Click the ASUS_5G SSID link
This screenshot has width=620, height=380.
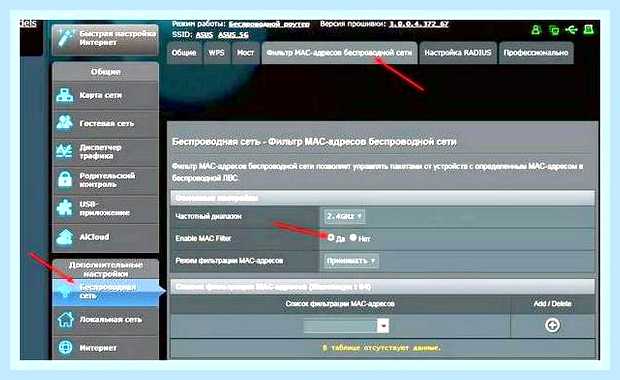pos(233,35)
